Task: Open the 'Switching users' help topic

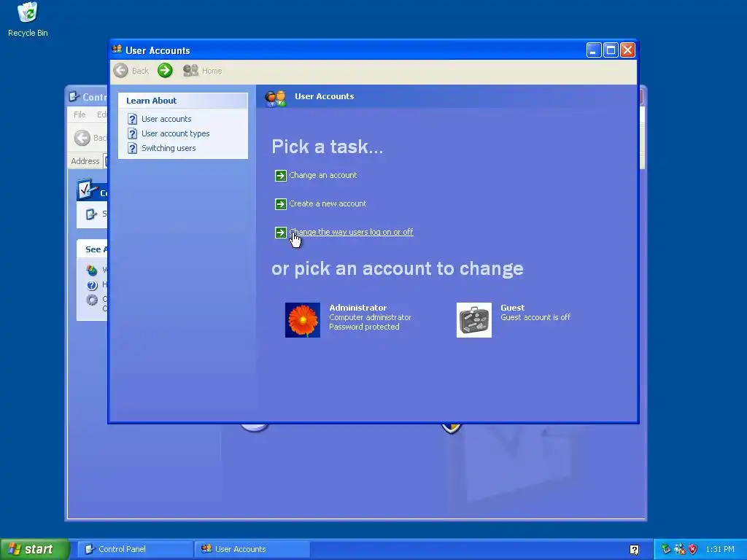Action: click(x=169, y=148)
